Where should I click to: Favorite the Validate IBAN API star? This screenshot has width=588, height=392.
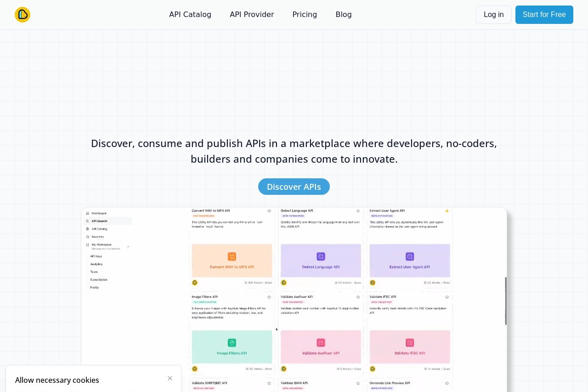pos(358,383)
